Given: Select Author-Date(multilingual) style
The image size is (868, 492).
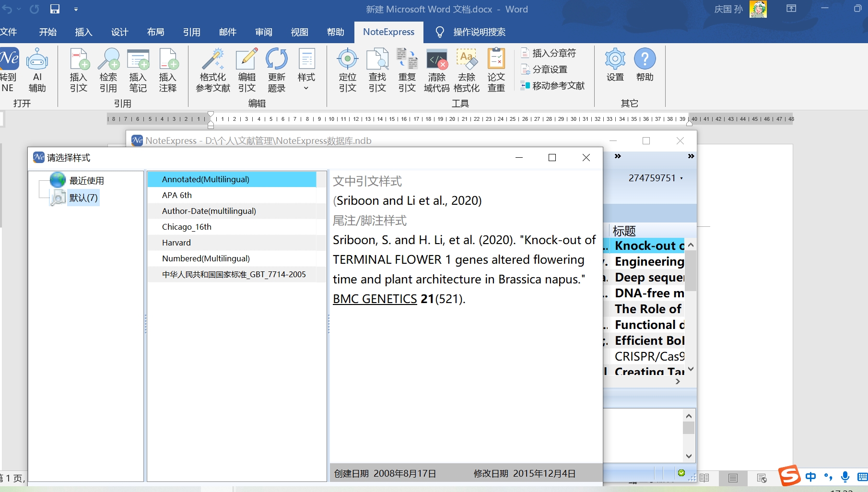Looking at the screenshot, I should coord(232,211).
